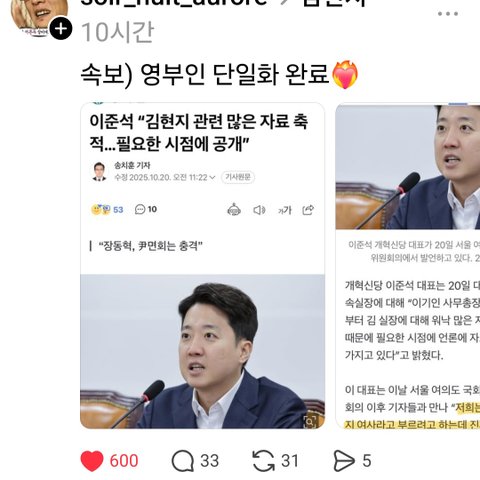Expand the date chevron next to 오전 11:22
The width and height of the screenshot is (480, 480).
tap(212, 177)
